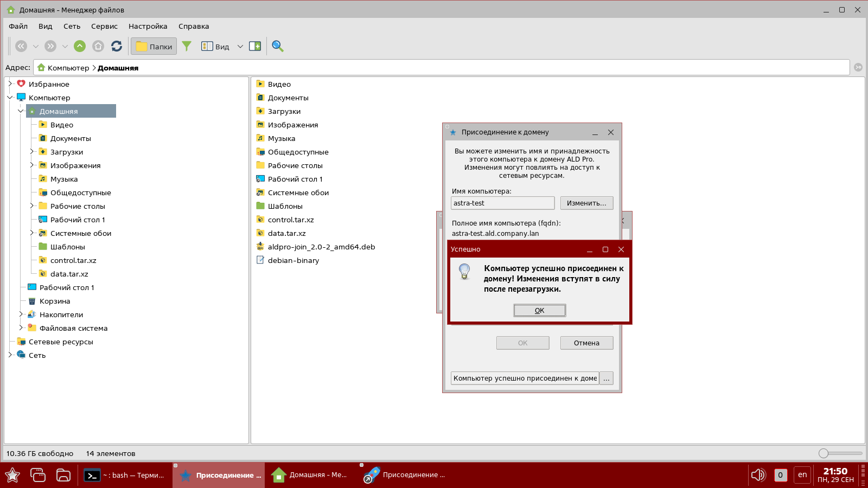Open the Сервис menu

point(104,26)
